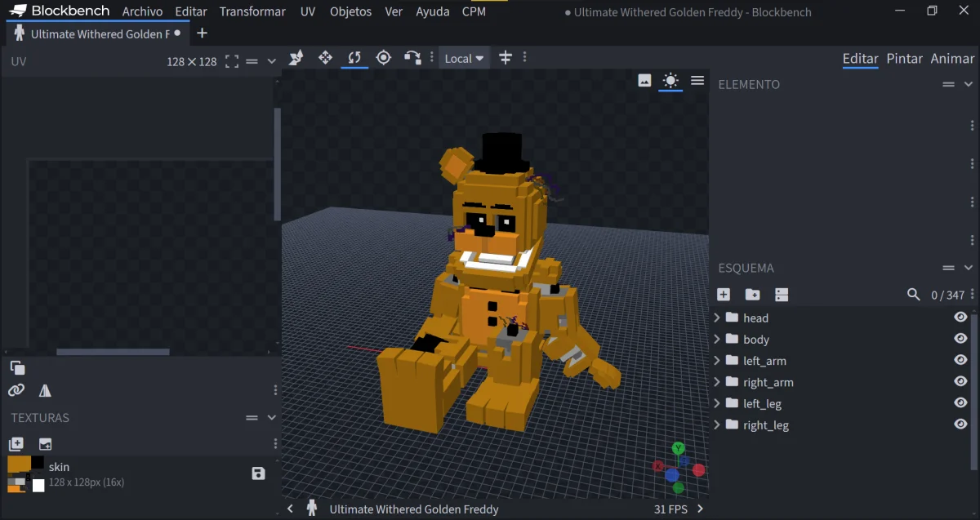Hide the right_arm group

(960, 381)
